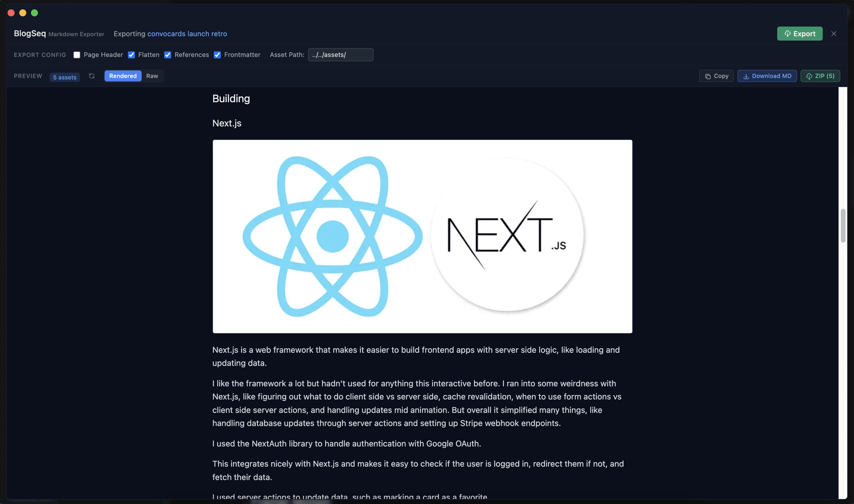Click the upload icon inside the Export button
The image size is (854, 504).
pyautogui.click(x=787, y=34)
